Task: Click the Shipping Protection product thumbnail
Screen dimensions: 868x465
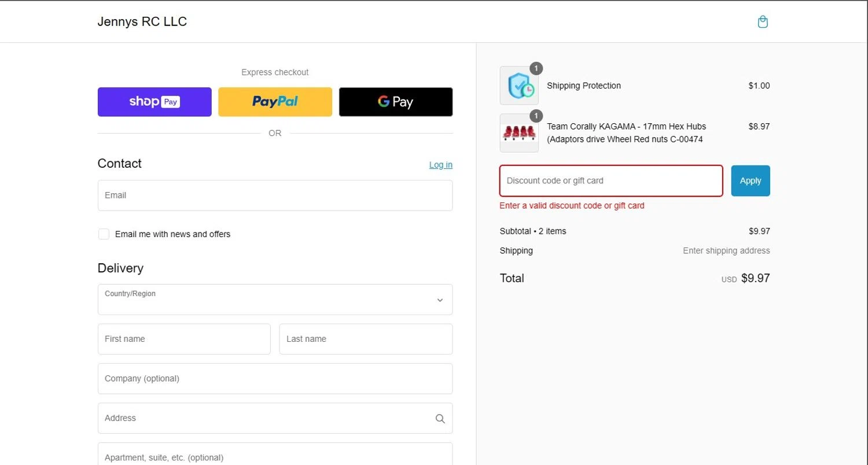Action: (519, 86)
